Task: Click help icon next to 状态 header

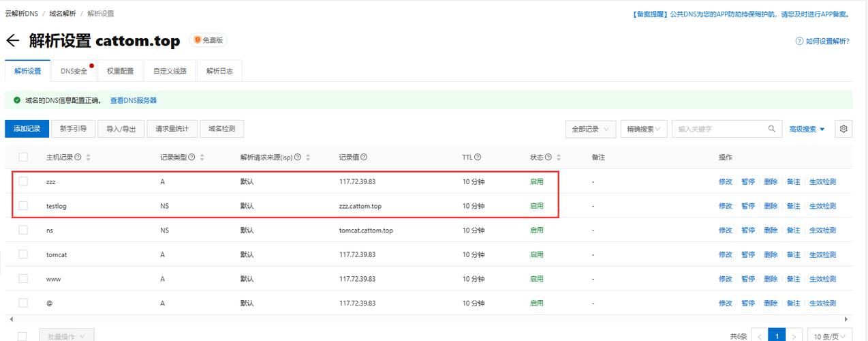Action: point(548,157)
